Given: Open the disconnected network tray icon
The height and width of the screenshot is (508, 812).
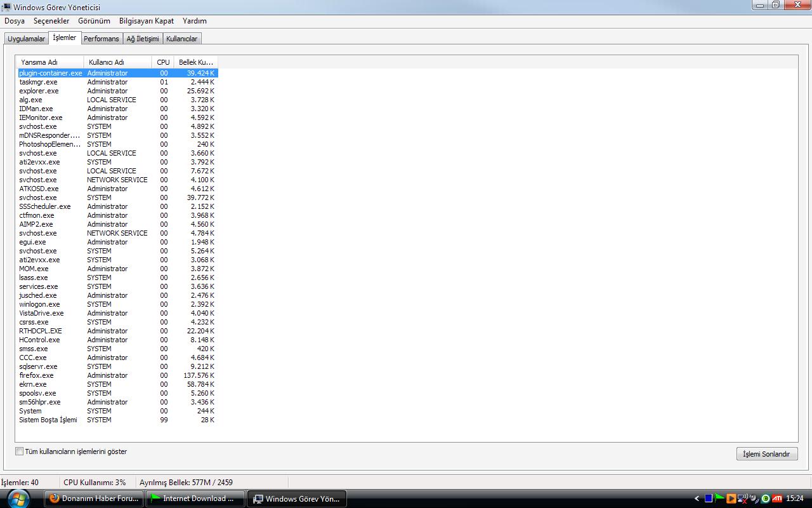Looking at the screenshot, I should point(742,498).
